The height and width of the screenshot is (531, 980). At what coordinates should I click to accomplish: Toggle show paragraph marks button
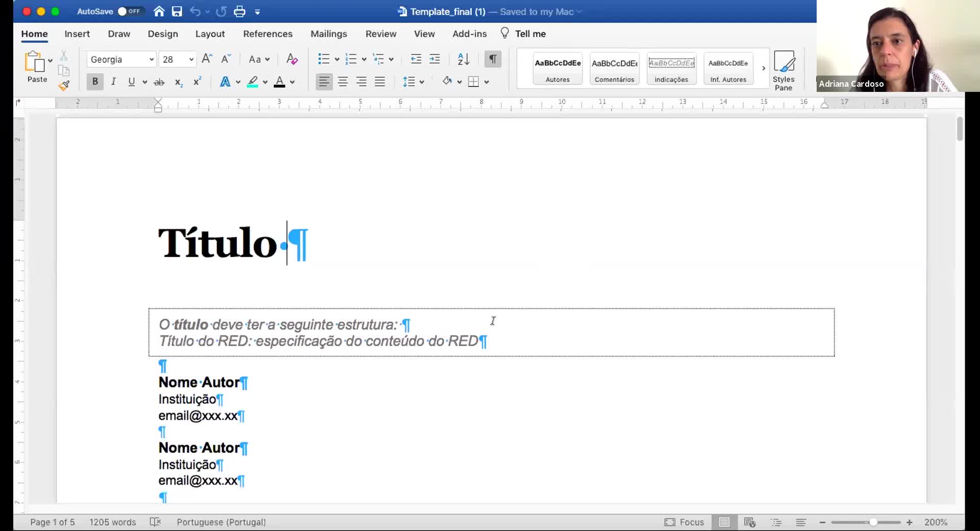click(493, 59)
